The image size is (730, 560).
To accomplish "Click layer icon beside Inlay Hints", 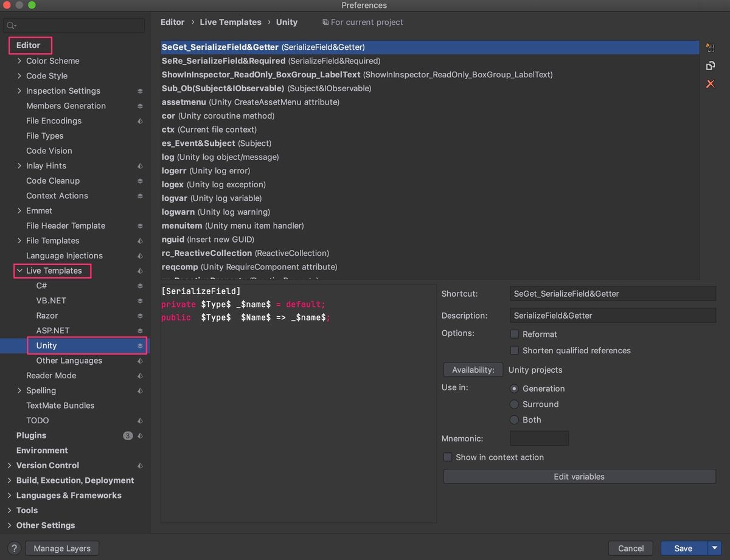I will [140, 166].
